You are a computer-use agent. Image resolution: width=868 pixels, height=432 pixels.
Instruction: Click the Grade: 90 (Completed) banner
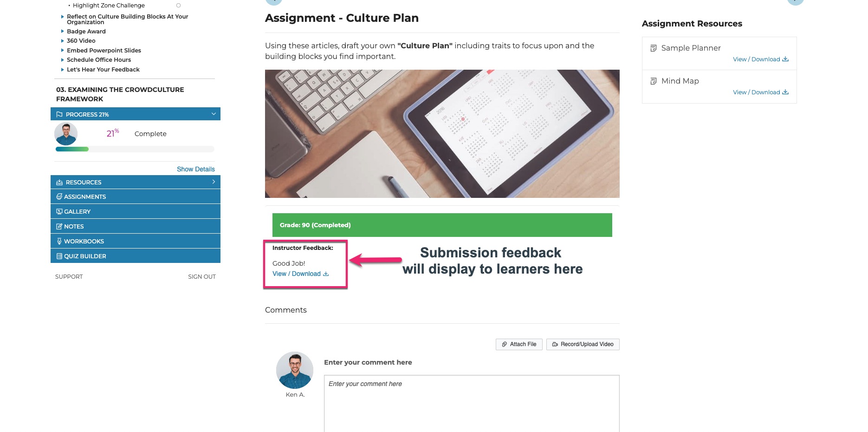point(442,225)
